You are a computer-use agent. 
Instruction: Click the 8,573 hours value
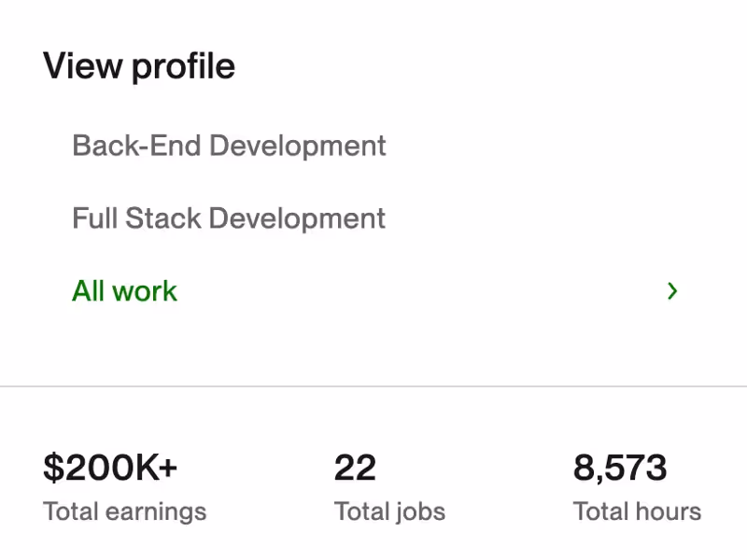coord(620,468)
